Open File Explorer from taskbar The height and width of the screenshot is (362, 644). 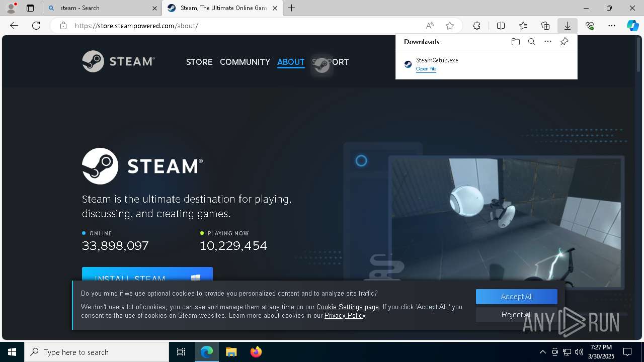pos(231,352)
